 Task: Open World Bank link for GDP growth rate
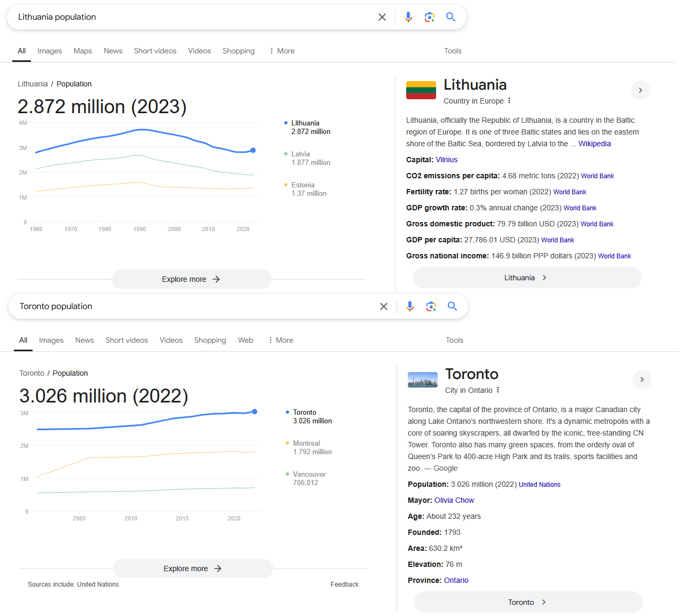tap(580, 208)
